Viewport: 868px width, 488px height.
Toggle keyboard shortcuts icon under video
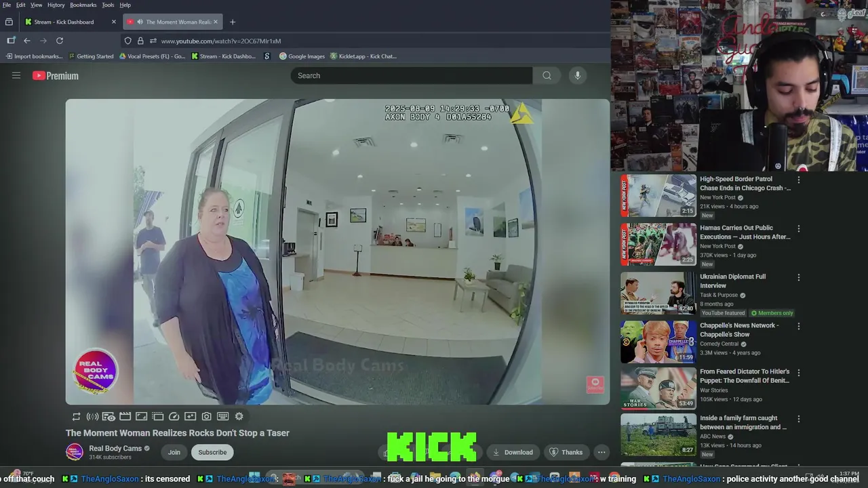(222, 416)
